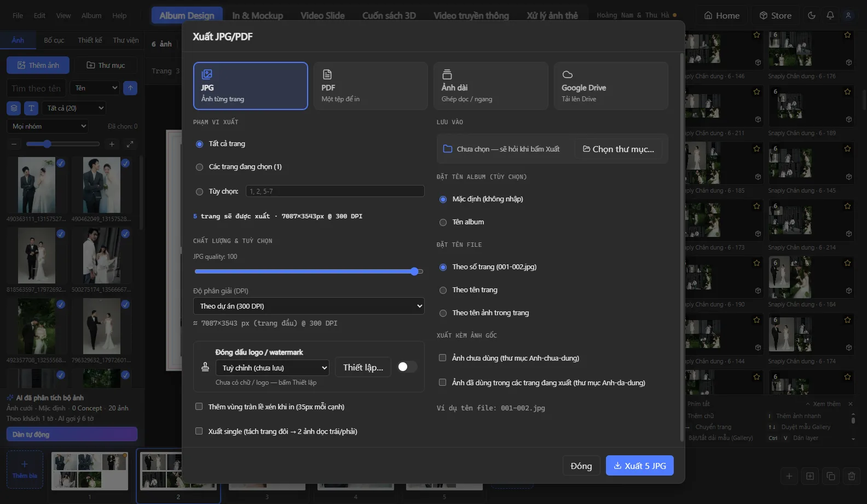Check 'Xuất single' split page checkbox
The image size is (867, 504).
point(199,431)
